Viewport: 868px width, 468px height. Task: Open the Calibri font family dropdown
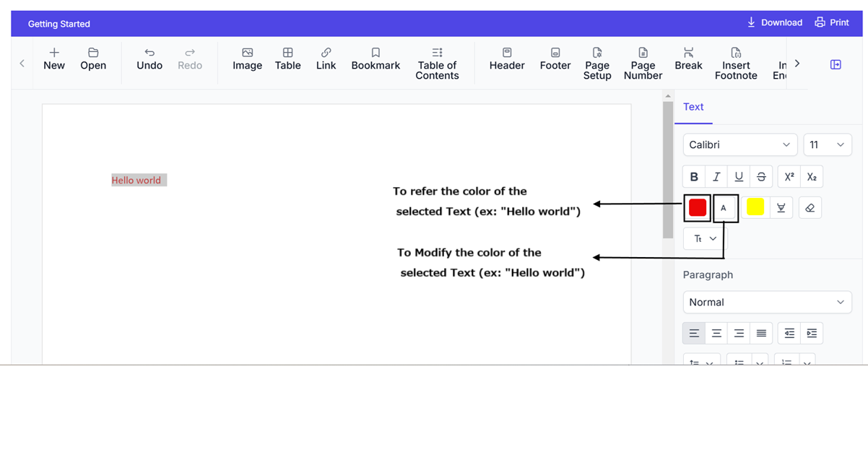pyautogui.click(x=739, y=145)
